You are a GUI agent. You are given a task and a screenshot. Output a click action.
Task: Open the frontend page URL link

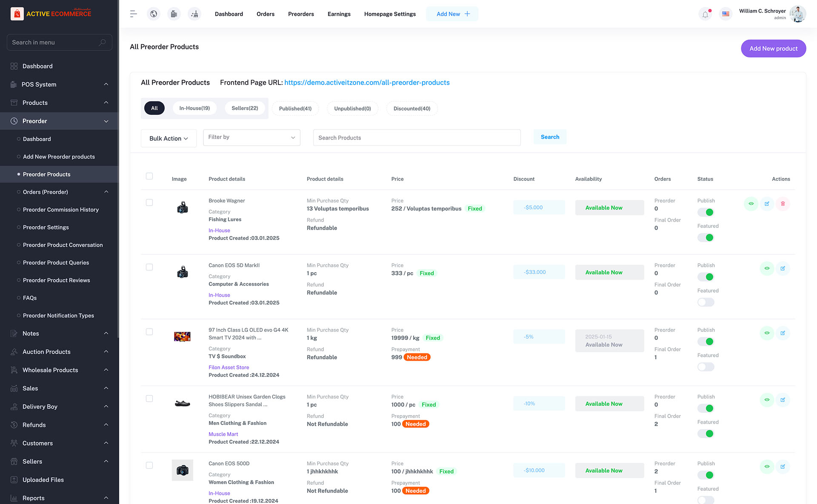coord(367,82)
